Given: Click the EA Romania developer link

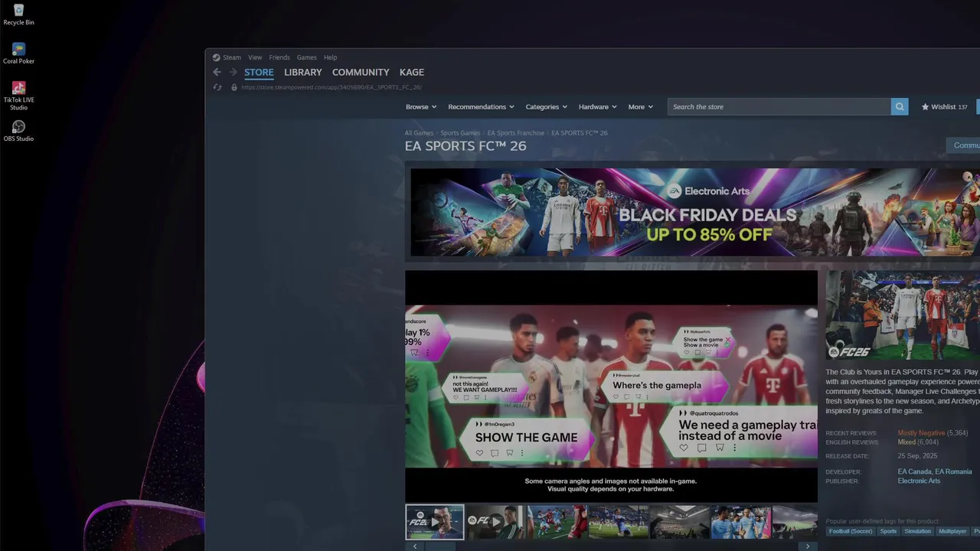Looking at the screenshot, I should (x=953, y=472).
